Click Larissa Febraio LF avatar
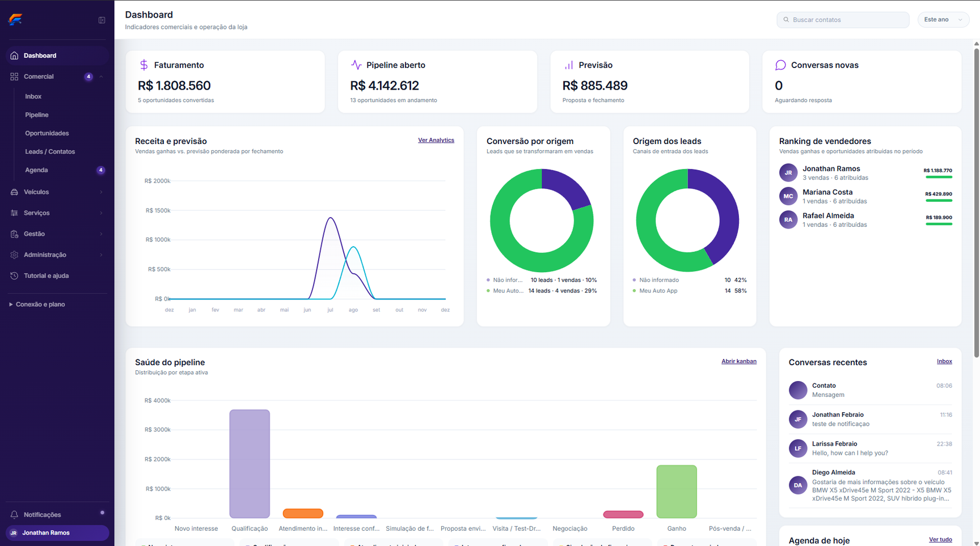 pyautogui.click(x=798, y=448)
